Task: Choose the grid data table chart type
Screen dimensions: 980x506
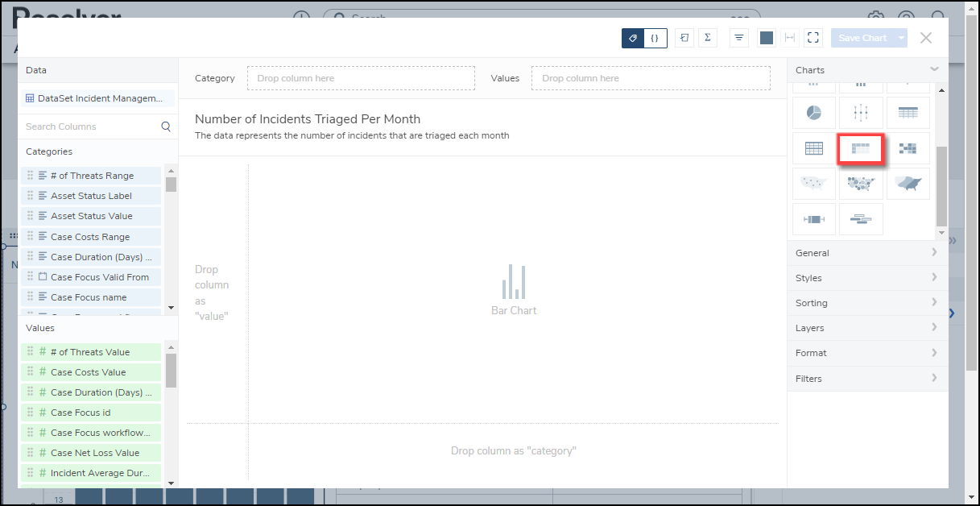Action: tap(814, 148)
